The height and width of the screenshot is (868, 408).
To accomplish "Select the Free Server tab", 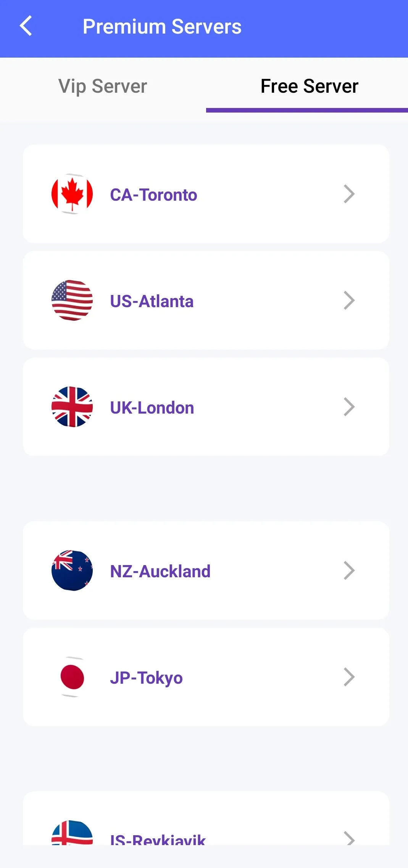I will coord(309,86).
